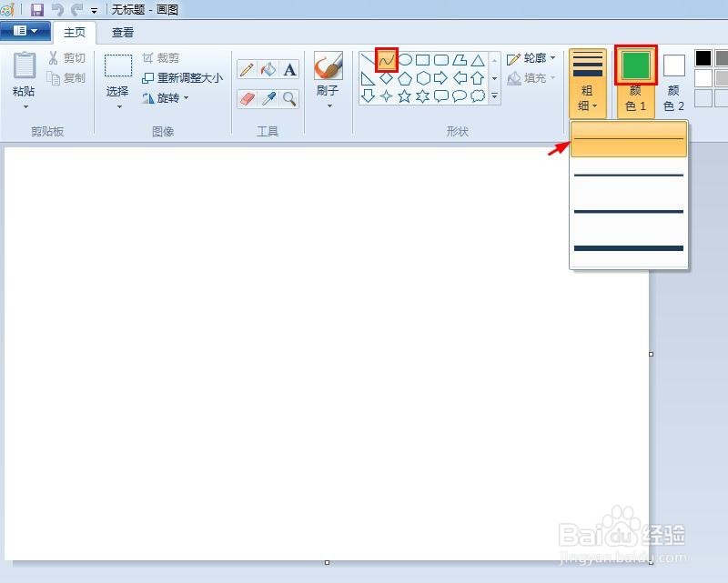
Task: Click the Undo arrow in title bar
Action: coord(57,9)
